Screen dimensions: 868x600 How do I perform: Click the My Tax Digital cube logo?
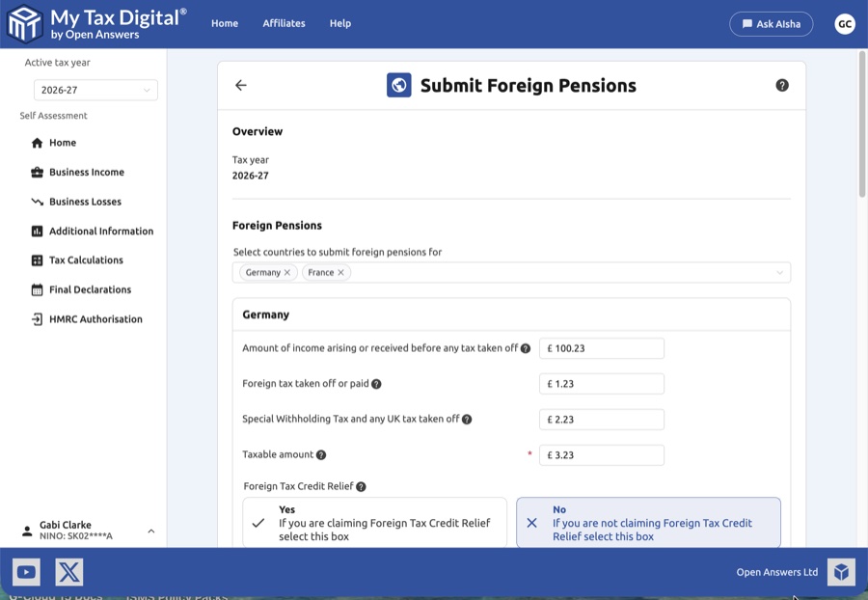pos(25,24)
